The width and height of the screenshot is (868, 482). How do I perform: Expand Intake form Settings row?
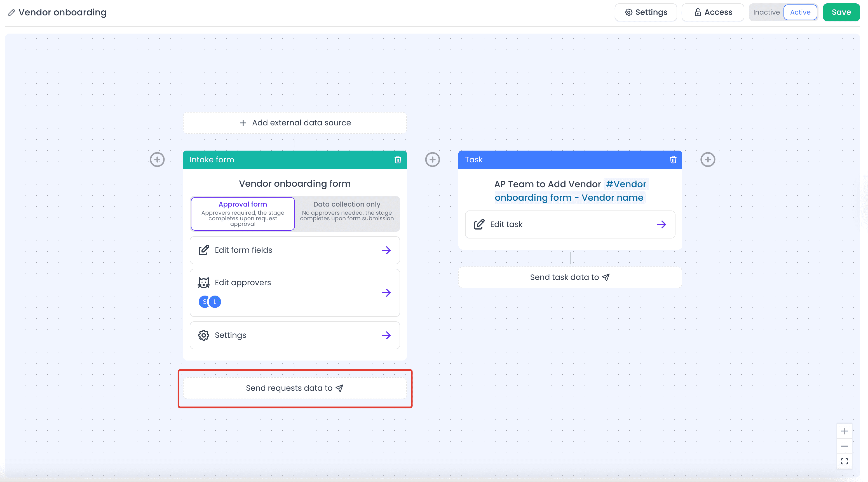pyautogui.click(x=294, y=335)
